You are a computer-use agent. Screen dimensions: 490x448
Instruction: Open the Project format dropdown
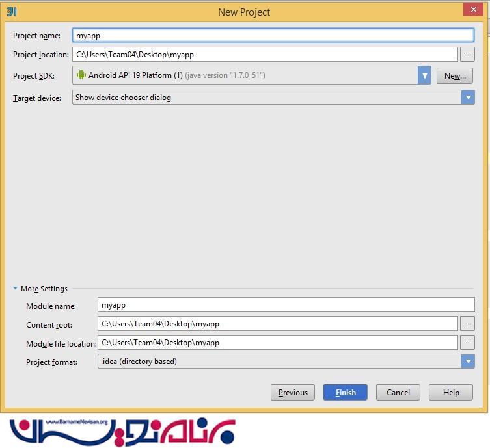pos(468,362)
